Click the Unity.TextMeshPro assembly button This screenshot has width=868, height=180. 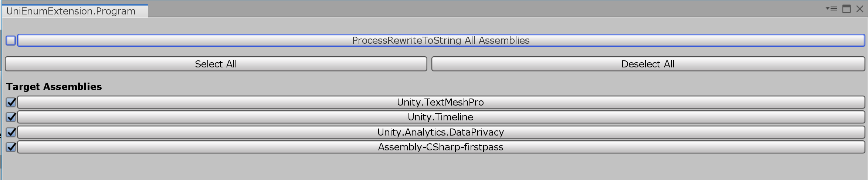[x=441, y=102]
